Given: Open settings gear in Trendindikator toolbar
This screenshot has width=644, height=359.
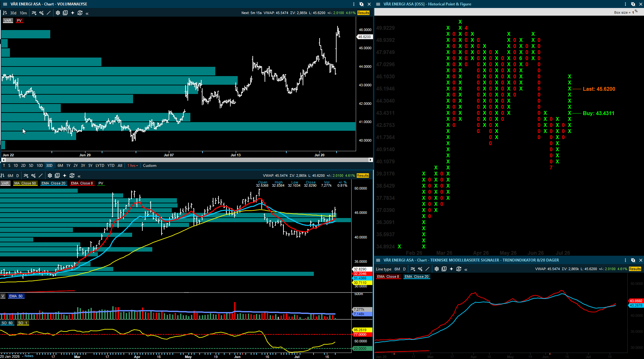Looking at the screenshot, I should [437, 269].
